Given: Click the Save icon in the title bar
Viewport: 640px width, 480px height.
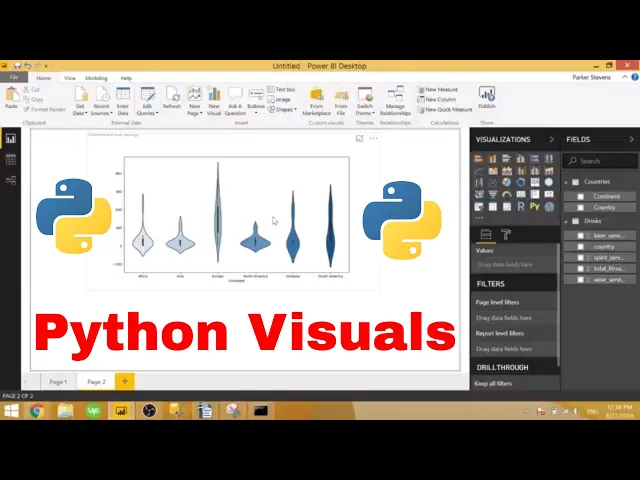Looking at the screenshot, I should pyautogui.click(x=17, y=66).
